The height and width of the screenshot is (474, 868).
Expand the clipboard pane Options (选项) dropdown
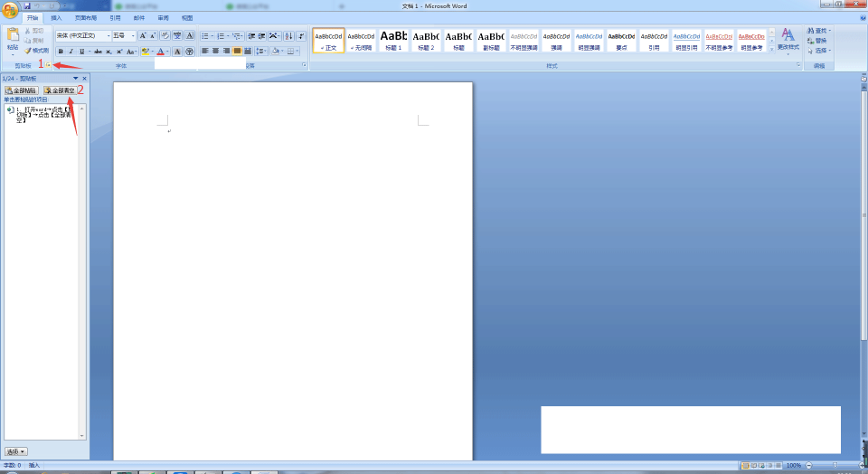pyautogui.click(x=15, y=452)
